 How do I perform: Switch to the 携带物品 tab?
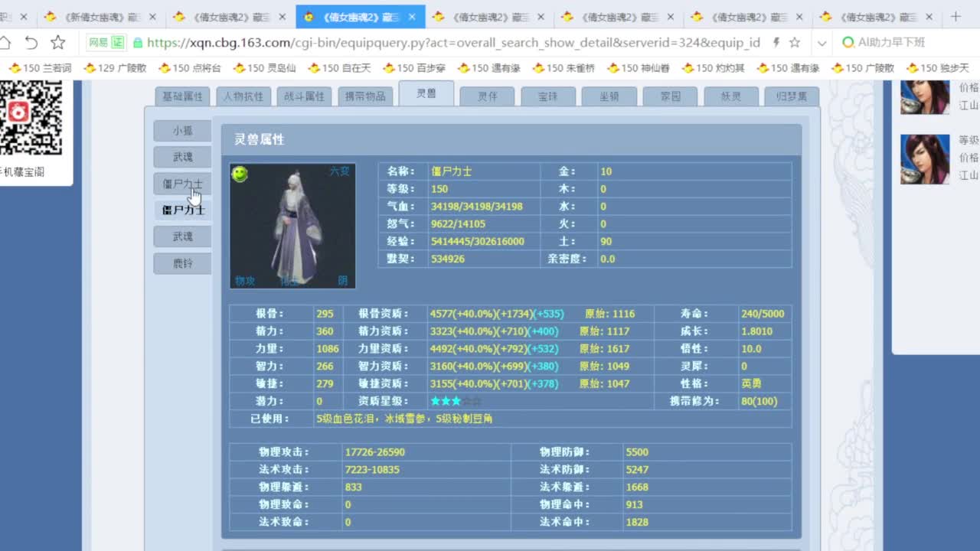[x=365, y=96]
